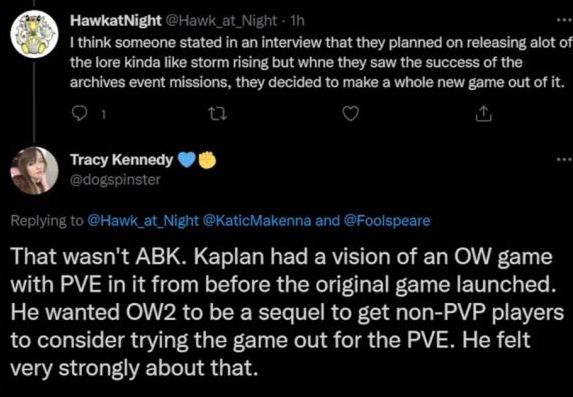Open Tracy Kennedy's tweet text about Kaplan
Viewport: 573px width, 397px height.
click(287, 312)
